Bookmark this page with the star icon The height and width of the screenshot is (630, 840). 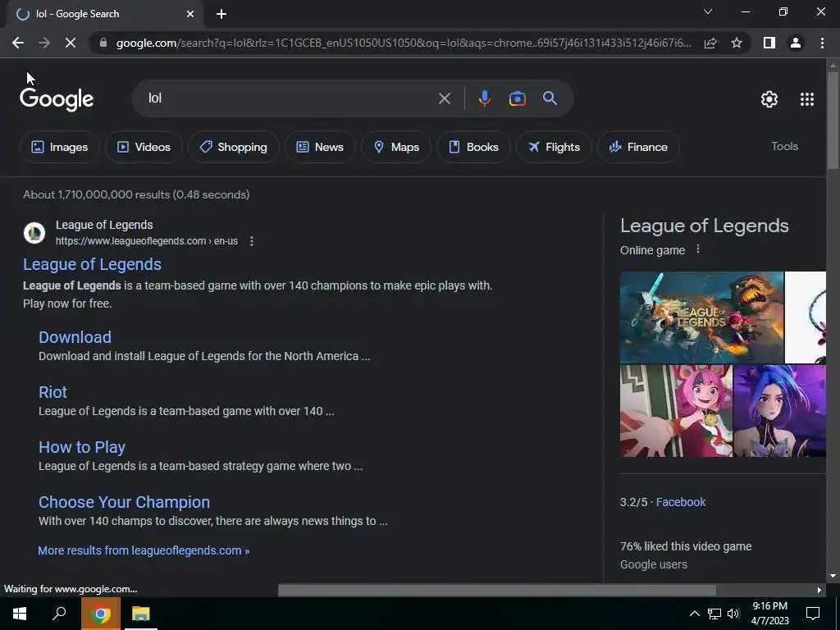pos(737,43)
